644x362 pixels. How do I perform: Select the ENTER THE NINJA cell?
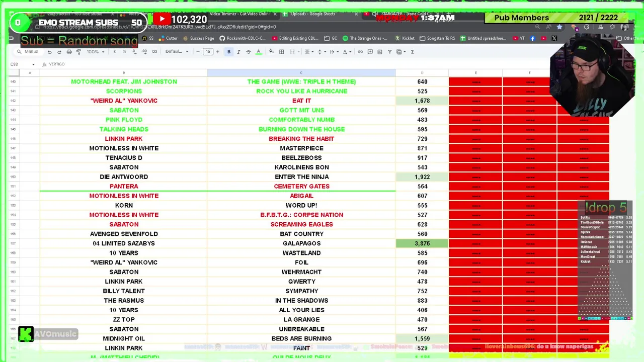(x=301, y=177)
